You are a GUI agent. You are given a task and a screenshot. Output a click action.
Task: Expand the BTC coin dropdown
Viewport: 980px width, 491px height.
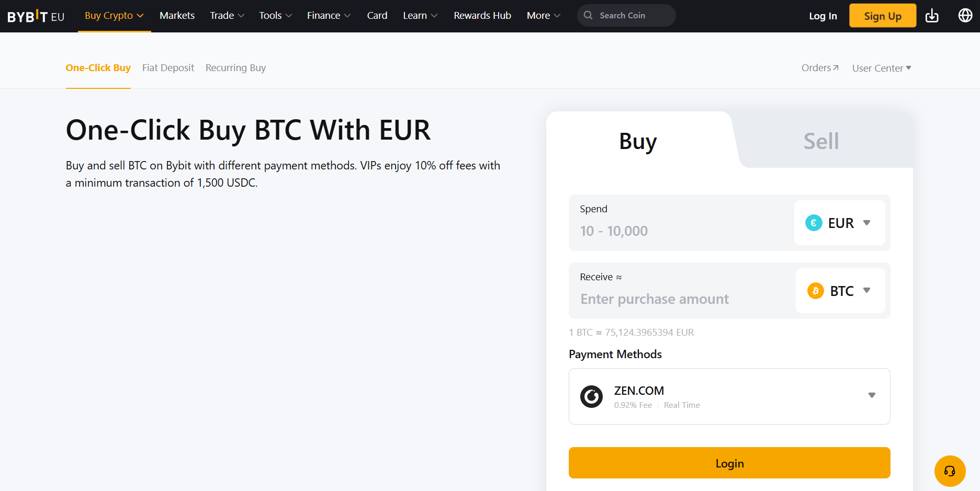click(866, 291)
